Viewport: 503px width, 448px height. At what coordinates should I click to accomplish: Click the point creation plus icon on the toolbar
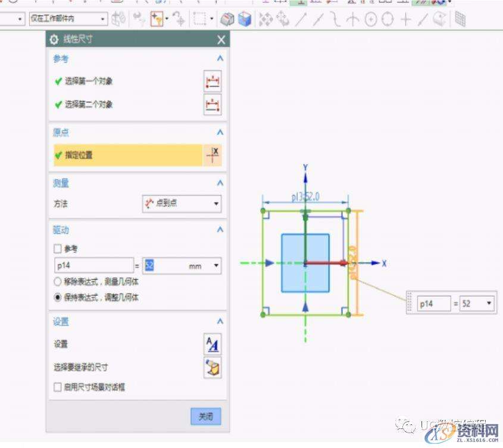(x=406, y=18)
